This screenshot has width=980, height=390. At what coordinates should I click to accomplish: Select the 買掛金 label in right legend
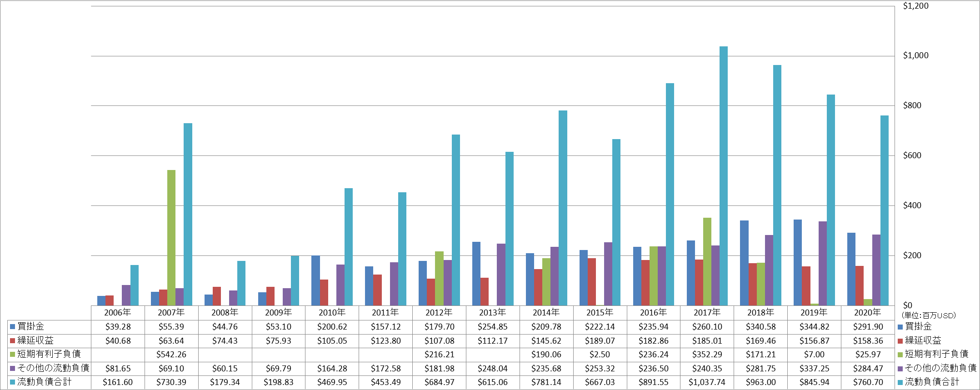coord(918,326)
